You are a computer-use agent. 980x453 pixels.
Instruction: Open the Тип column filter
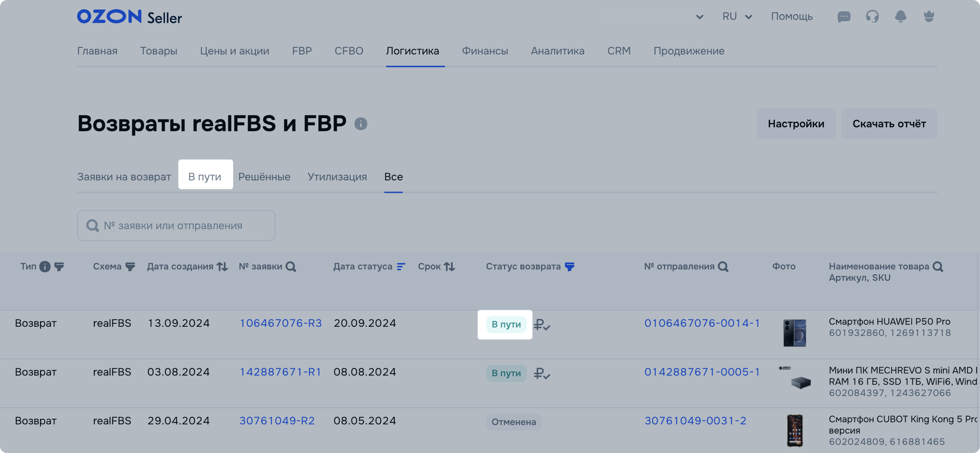coord(59,267)
